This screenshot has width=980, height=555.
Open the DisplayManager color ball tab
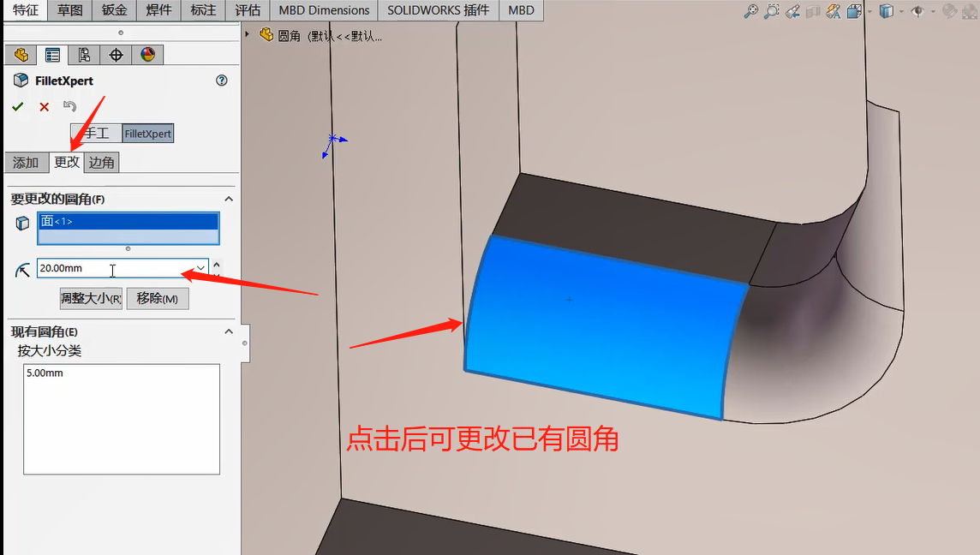[x=147, y=55]
